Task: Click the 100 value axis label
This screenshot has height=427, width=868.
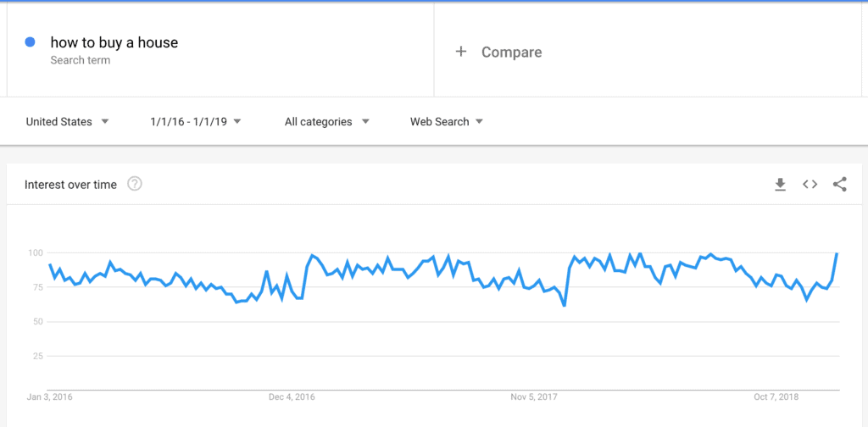Action: pyautogui.click(x=35, y=252)
